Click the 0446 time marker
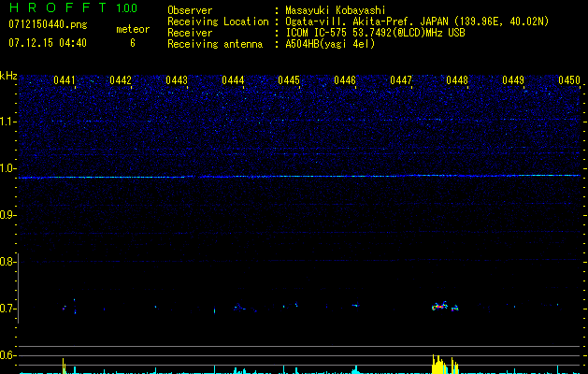588x374 pixels. tap(345, 80)
